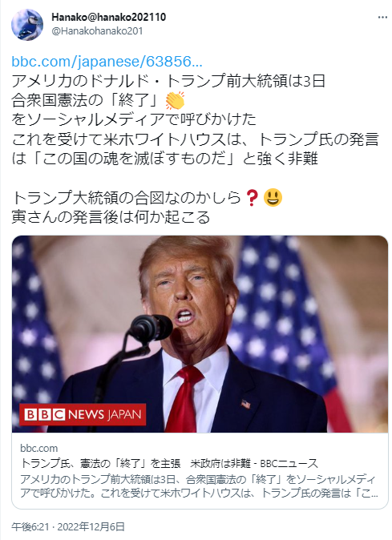The height and width of the screenshot is (540, 392).
Task: Click the red question mark emoji
Action: point(253,198)
